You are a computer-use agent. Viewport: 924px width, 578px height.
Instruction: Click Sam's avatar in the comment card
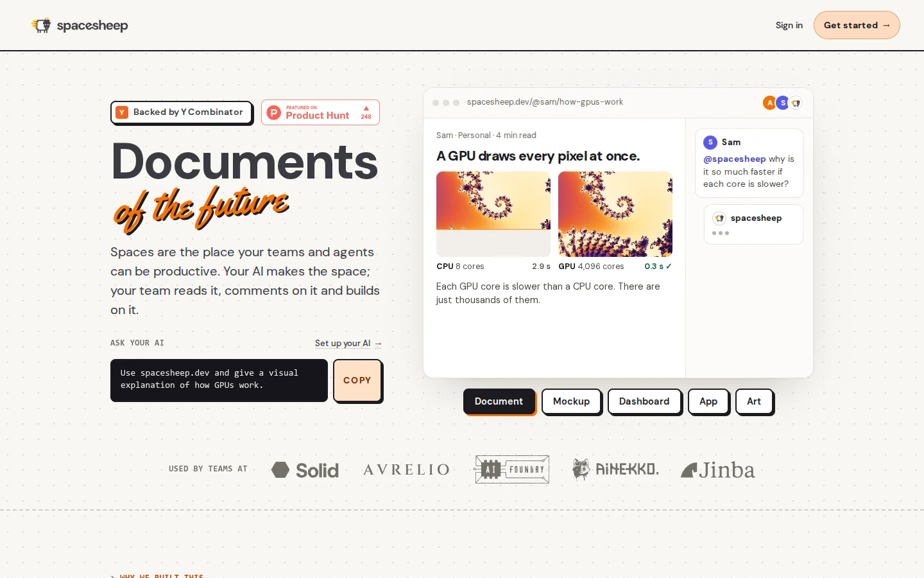(x=710, y=142)
